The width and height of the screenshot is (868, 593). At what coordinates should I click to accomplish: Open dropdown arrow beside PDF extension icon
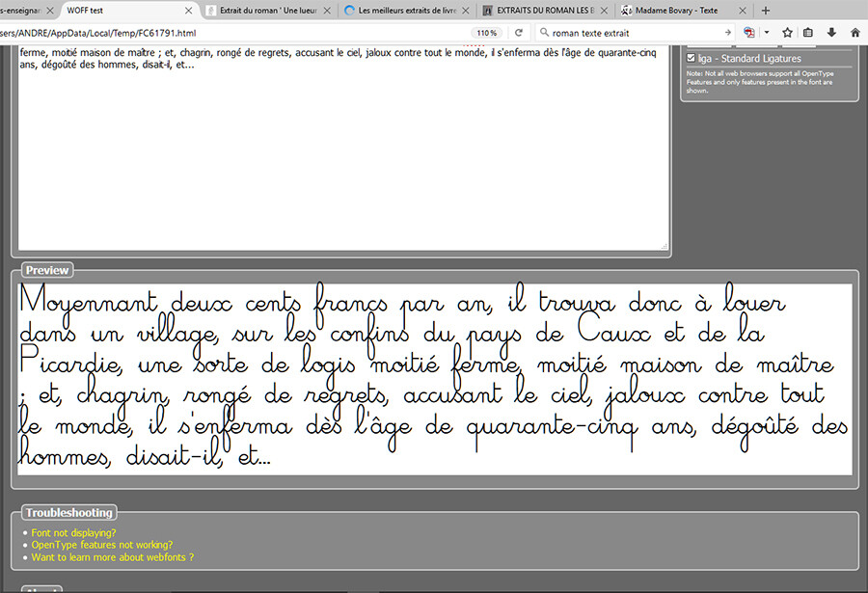[767, 33]
